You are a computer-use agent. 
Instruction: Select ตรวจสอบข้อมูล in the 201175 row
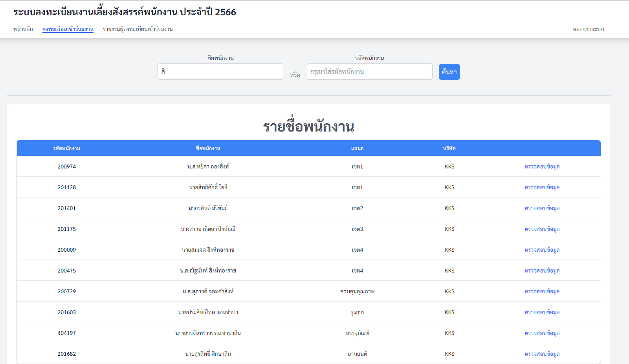pos(542,229)
